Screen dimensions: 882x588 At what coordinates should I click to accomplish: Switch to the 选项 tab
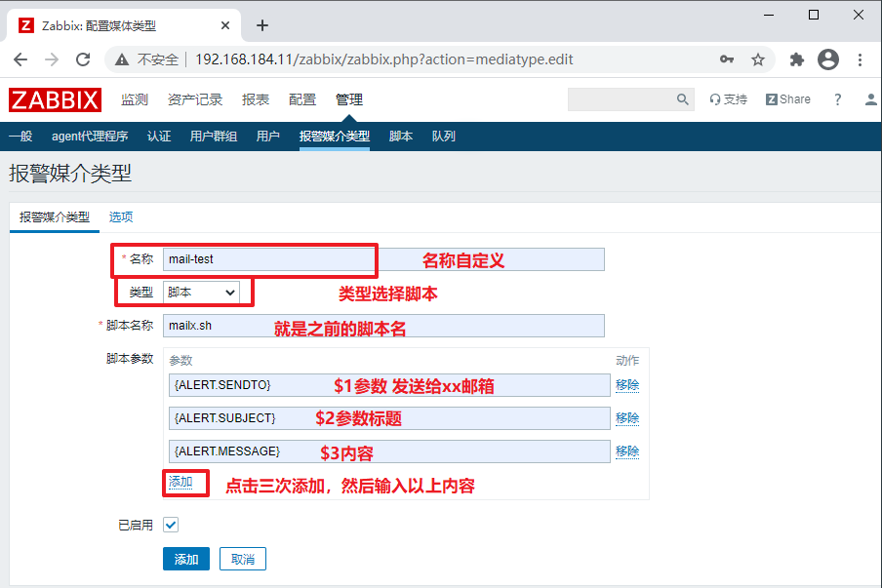point(121,217)
